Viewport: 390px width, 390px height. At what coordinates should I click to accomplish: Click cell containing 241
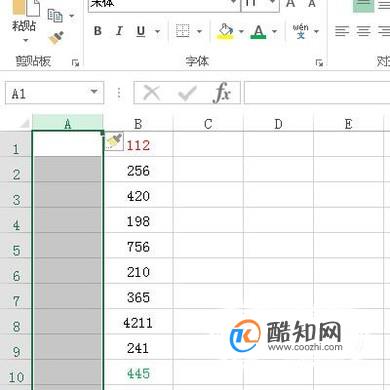pyautogui.click(x=138, y=347)
